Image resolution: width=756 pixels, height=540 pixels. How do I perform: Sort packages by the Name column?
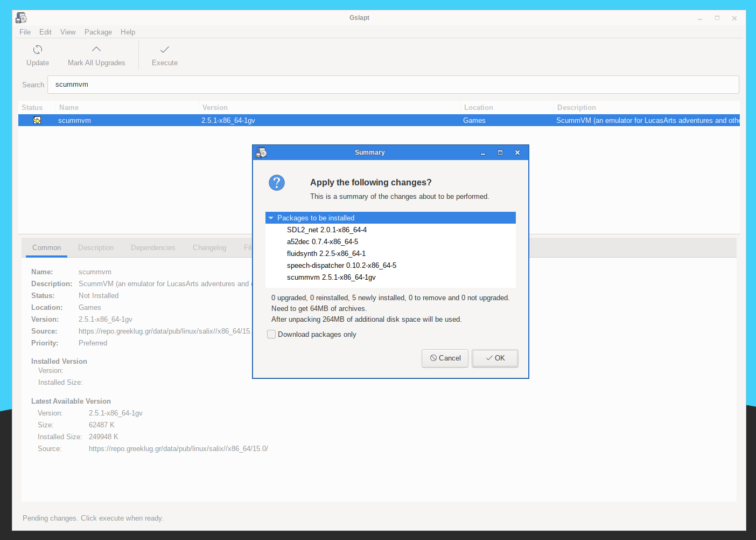(x=128, y=107)
